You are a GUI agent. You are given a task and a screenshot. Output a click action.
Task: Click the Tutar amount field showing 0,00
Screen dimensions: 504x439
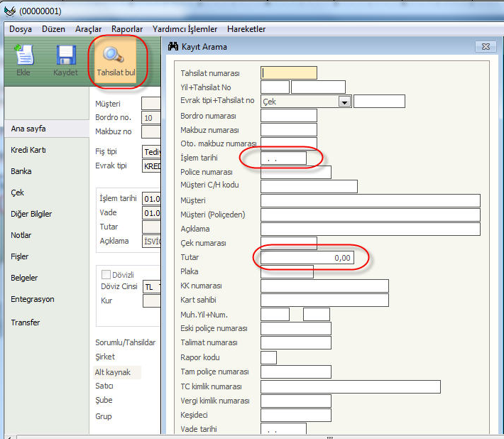point(307,258)
